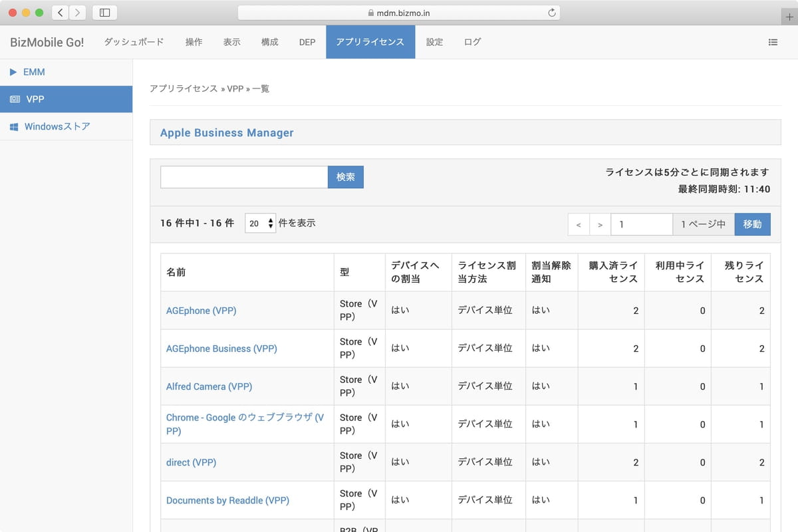
Task: Open Alfred Camera (VPP) link
Action: [x=209, y=386]
